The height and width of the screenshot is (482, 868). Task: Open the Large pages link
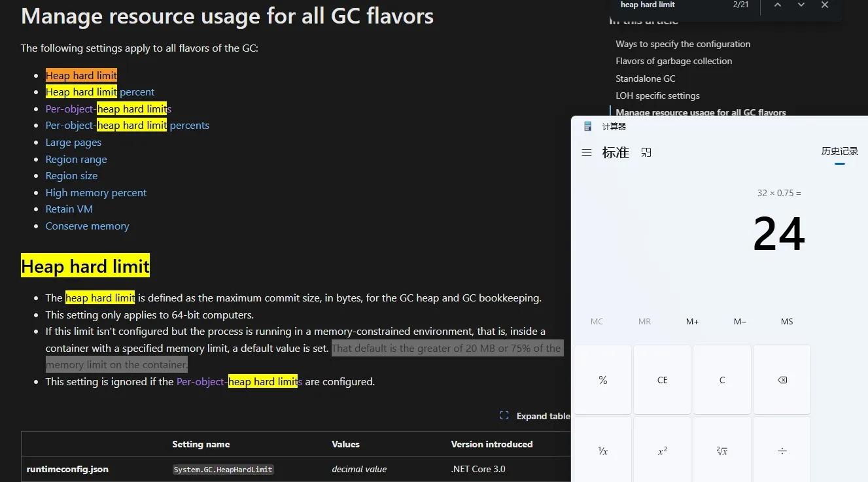pos(73,143)
